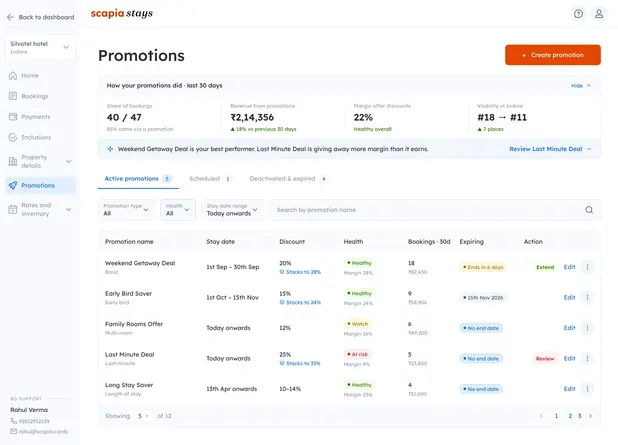Screen dimensions: 618x445
Task: Click Review Last Minute Deal link
Action: click(550, 149)
